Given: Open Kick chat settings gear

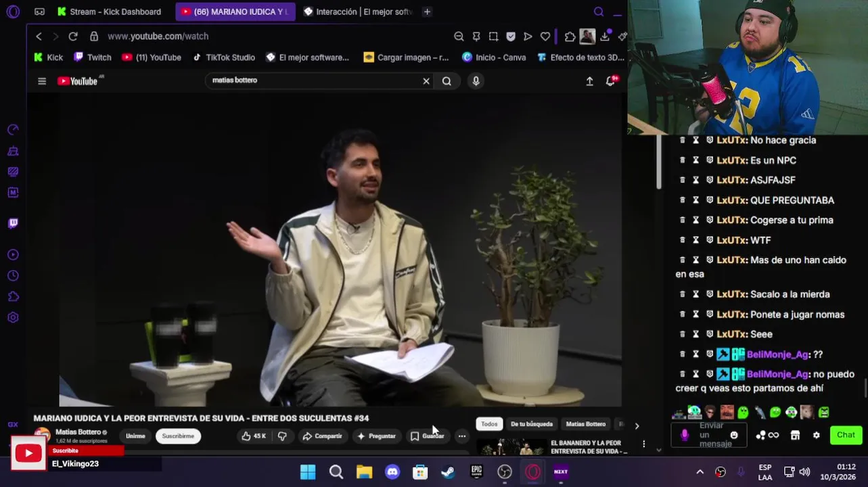Looking at the screenshot, I should (x=816, y=435).
